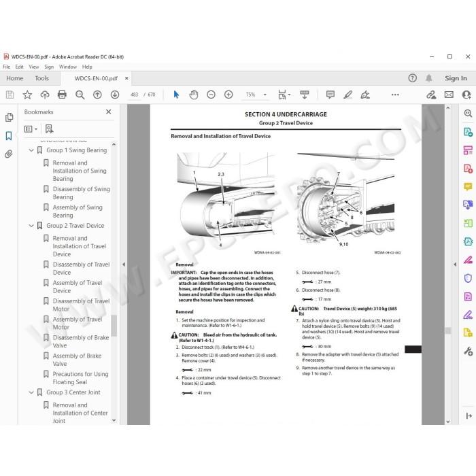The image size is (476, 476).
Task: Toggle the bookmarks panel icon
Action: click(9, 136)
